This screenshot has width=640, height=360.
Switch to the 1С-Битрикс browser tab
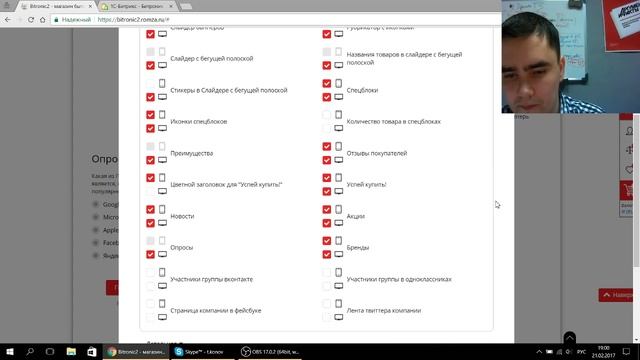pos(137,7)
